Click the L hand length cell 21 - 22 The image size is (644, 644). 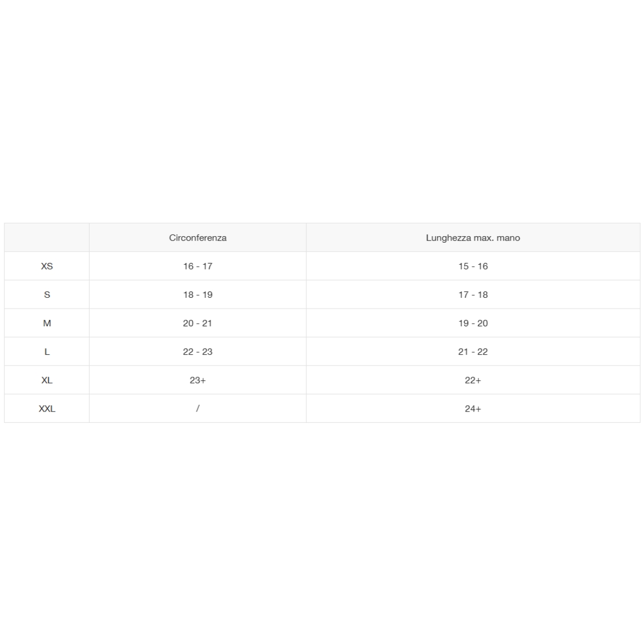(x=473, y=352)
